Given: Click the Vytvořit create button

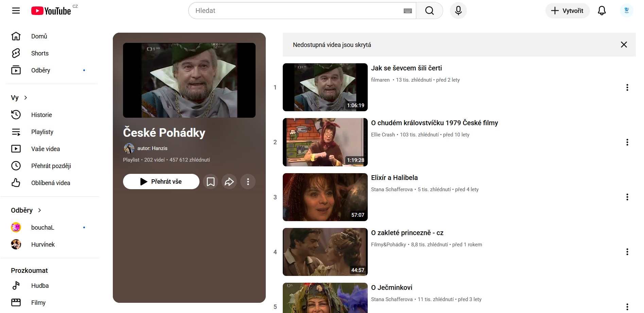Looking at the screenshot, I should (567, 11).
